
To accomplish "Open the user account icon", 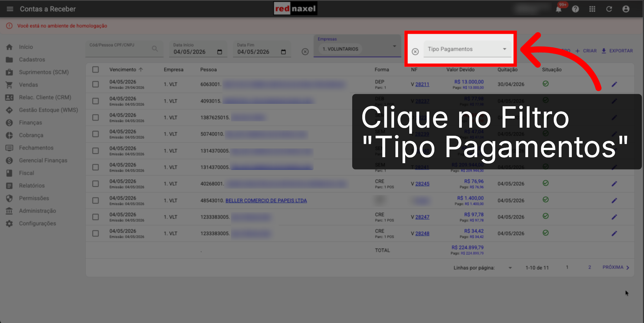I will click(x=626, y=9).
